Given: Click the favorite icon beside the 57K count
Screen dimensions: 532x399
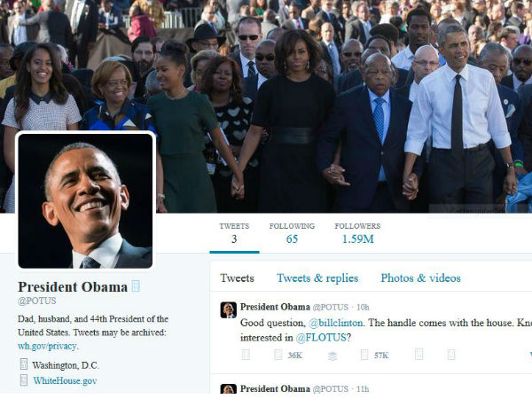Looking at the screenshot, I should tap(364, 355).
